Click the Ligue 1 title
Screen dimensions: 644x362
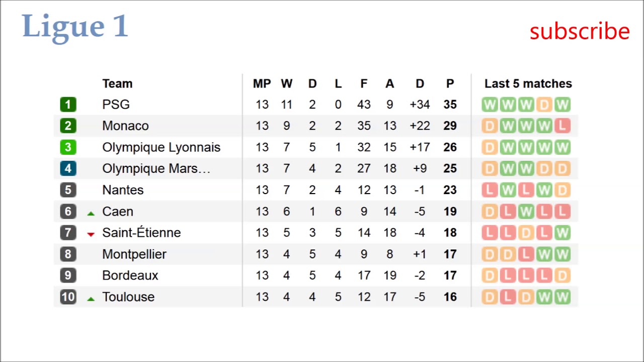pos(75,26)
